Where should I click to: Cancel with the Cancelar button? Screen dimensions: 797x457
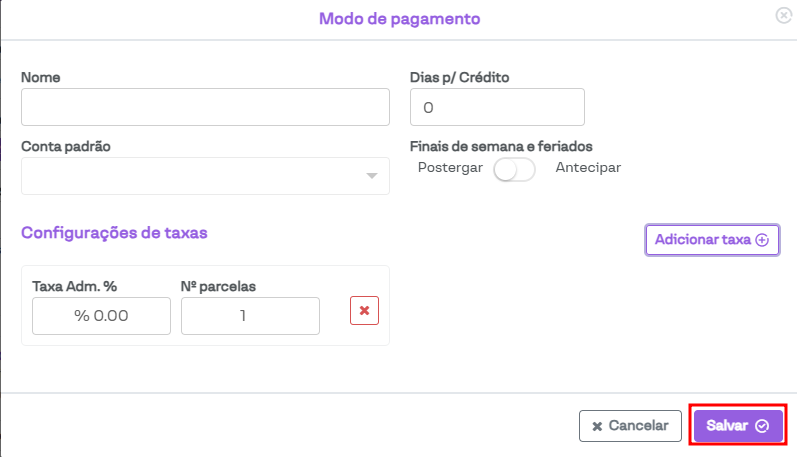point(630,426)
